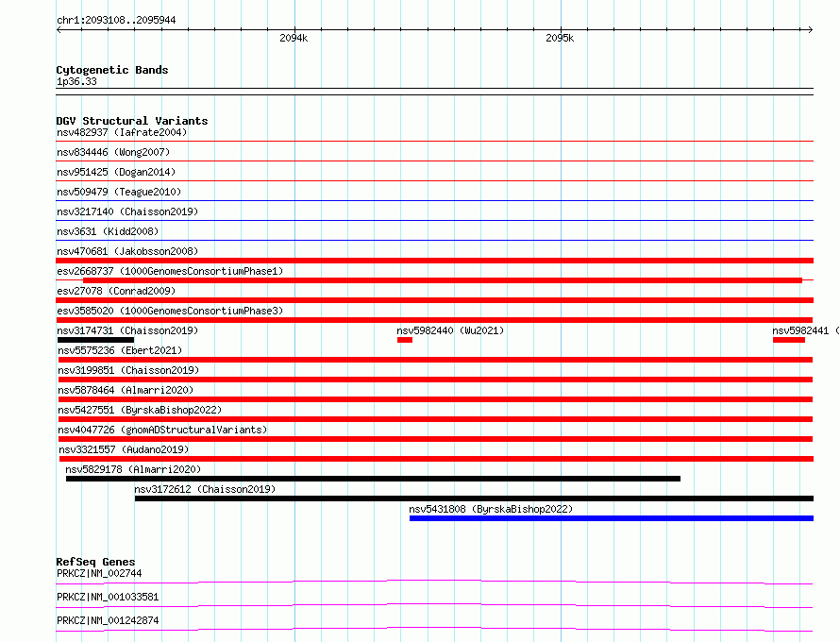Open nsv5829178 (Almarri2020) label
The height and width of the screenshot is (642, 840).
(x=133, y=469)
